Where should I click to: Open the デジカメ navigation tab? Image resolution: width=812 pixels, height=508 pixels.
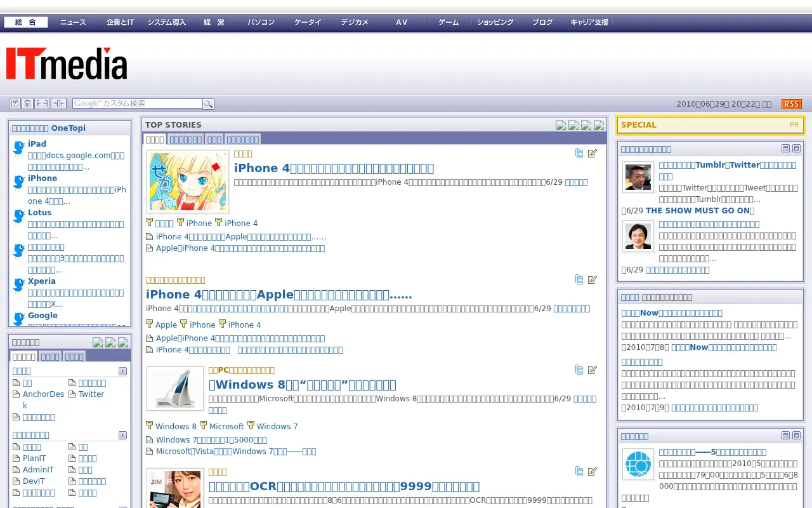point(355,22)
